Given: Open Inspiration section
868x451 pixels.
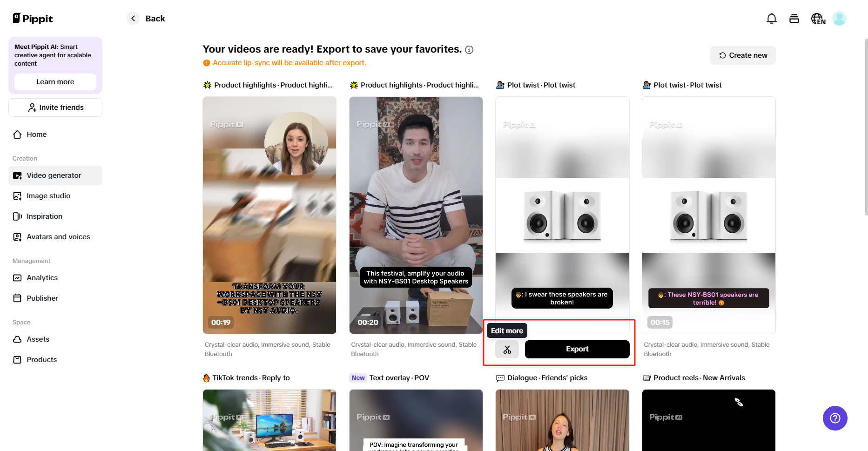Looking at the screenshot, I should pyautogui.click(x=55, y=216).
